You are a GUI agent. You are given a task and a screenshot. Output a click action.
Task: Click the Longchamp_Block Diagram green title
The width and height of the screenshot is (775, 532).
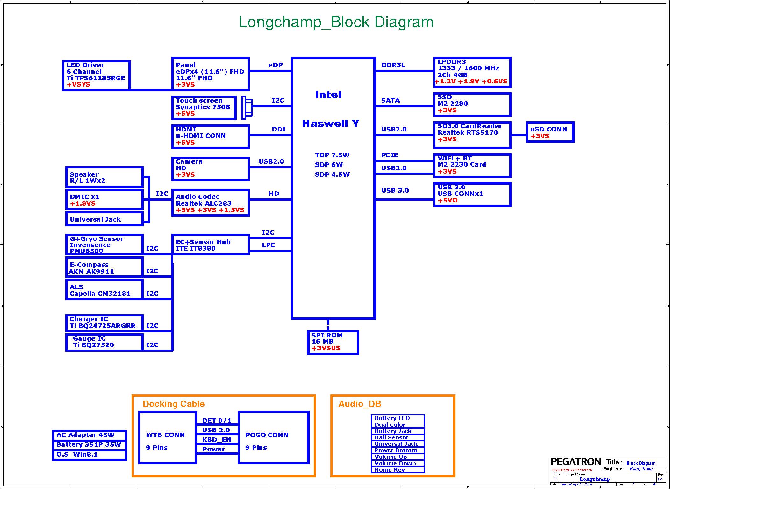click(336, 22)
